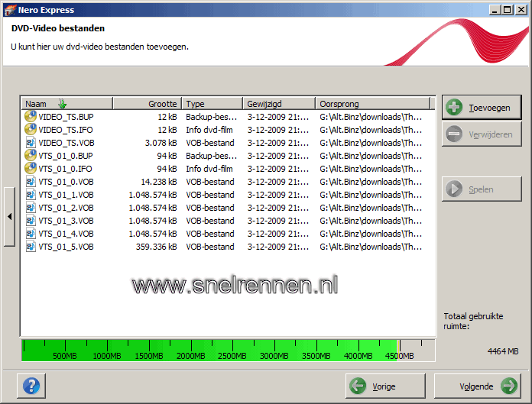
Task: Go back with the Vorige button label
Action: point(384,386)
